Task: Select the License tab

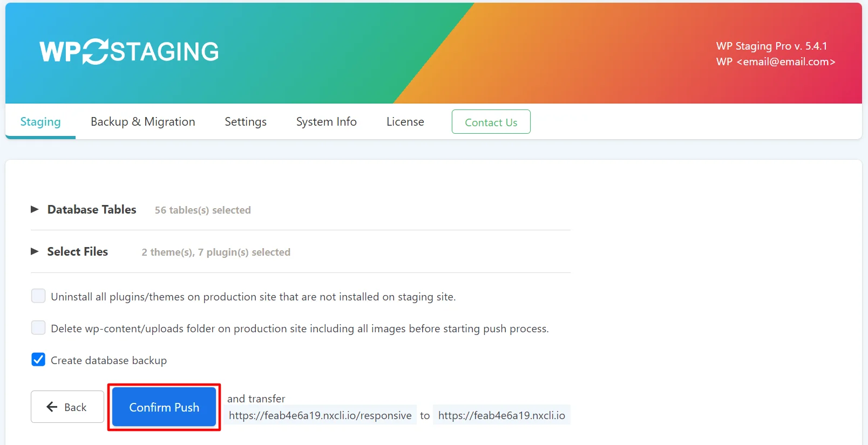Action: (x=405, y=122)
